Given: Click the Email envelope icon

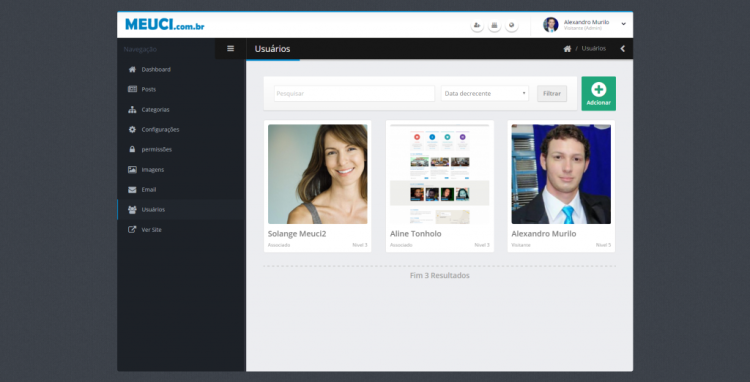Looking at the screenshot, I should point(132,189).
